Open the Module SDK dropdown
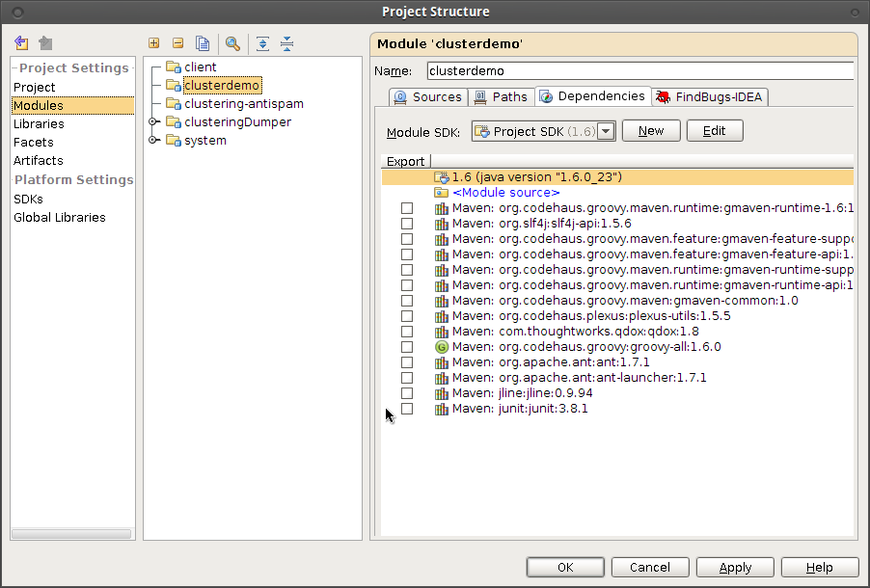Image resolution: width=870 pixels, height=588 pixels. coord(606,131)
